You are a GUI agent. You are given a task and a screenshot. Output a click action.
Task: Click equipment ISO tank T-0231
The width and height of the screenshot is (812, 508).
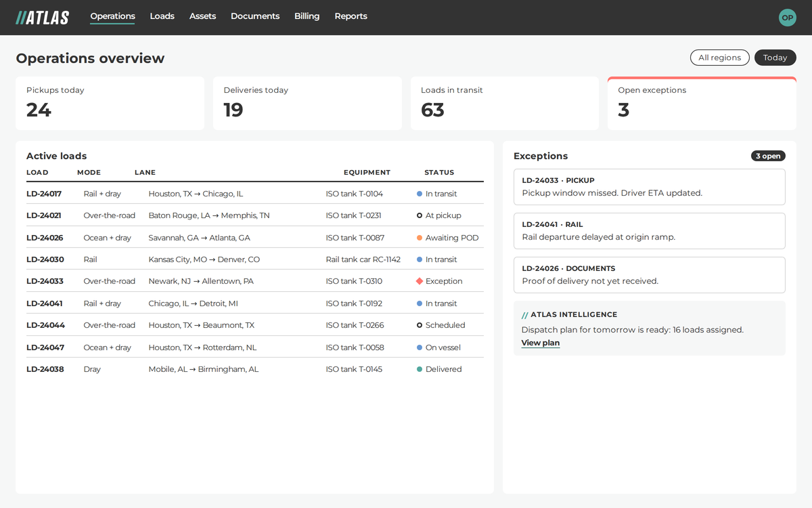tap(353, 215)
